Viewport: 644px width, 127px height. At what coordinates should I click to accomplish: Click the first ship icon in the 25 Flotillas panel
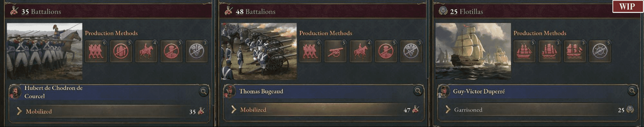pos(524,51)
